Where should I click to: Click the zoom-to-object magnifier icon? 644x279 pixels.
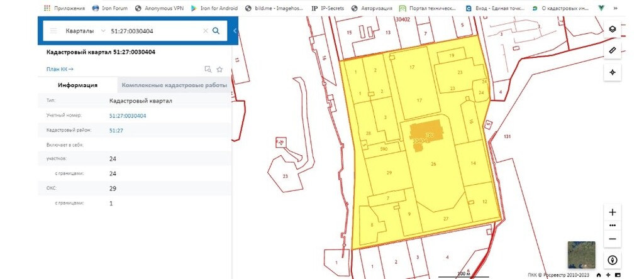pyautogui.click(x=208, y=69)
